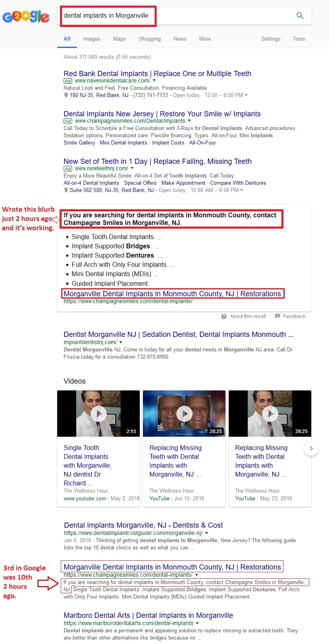Viewport: 329px width, 644px height.
Task: Open the Compare With Dentures sitelink
Action: (238, 183)
